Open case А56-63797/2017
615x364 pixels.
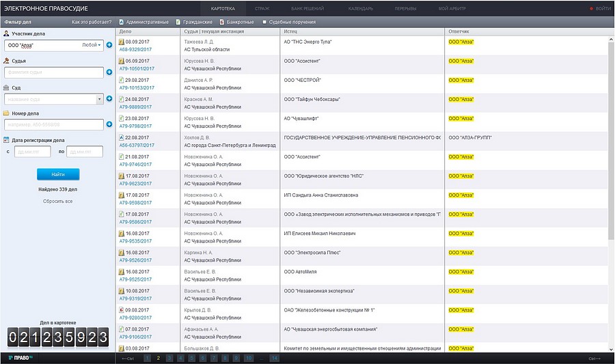[x=137, y=145]
